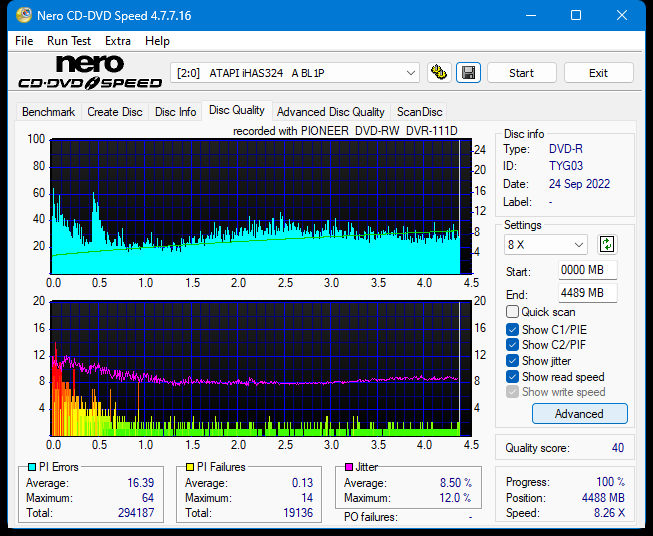
Task: Click the Speed value 8.26 X
Action: (609, 513)
